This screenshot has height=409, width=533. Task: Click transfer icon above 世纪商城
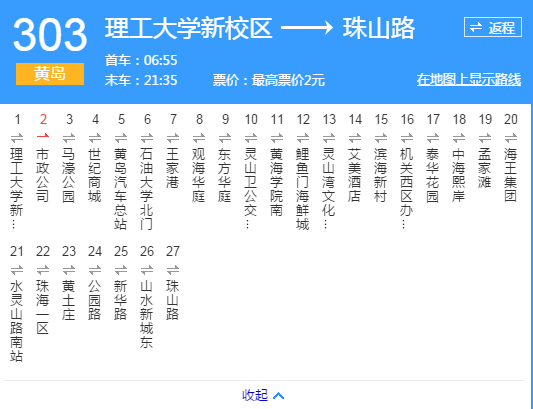tap(95, 138)
